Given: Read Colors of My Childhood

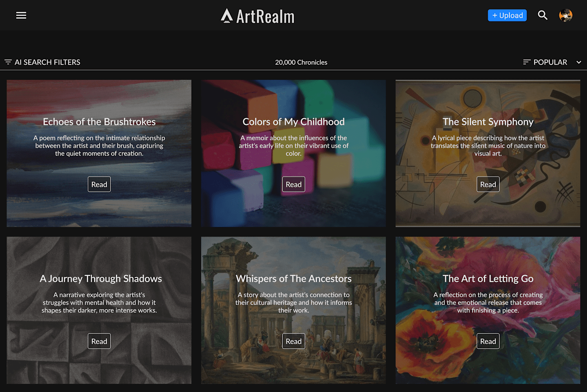Looking at the screenshot, I should (x=293, y=184).
